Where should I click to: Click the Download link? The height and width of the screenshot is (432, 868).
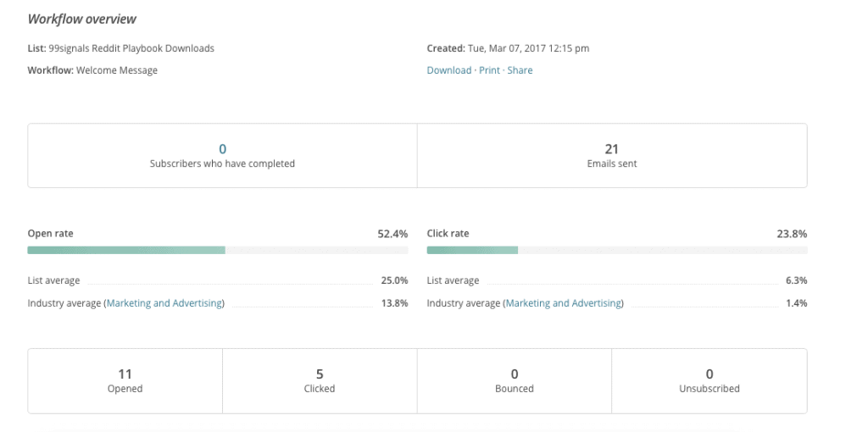coord(449,70)
